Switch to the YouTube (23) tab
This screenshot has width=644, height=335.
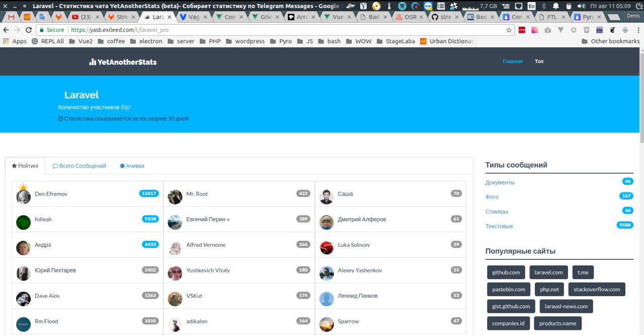point(85,17)
